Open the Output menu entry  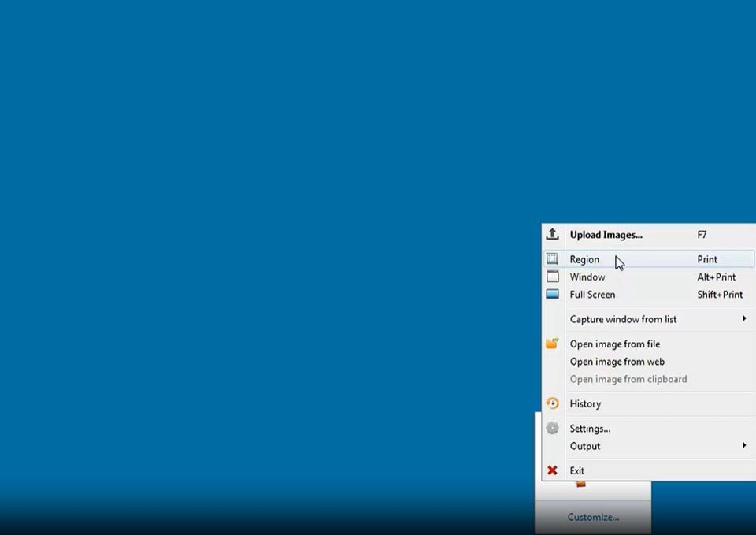tap(585, 446)
